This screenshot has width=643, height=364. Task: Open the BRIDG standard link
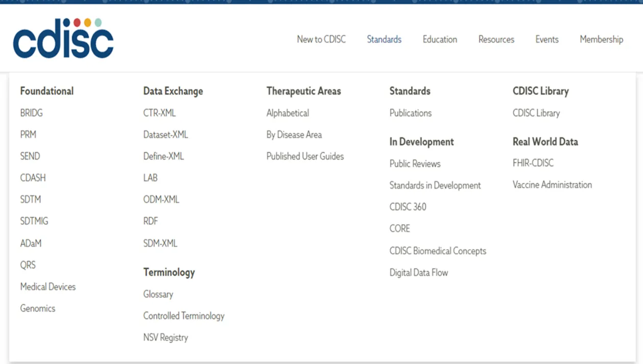(x=31, y=113)
